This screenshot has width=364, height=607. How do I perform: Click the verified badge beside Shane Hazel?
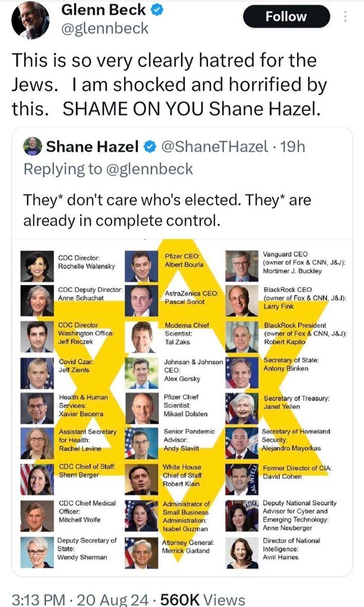coord(148,146)
